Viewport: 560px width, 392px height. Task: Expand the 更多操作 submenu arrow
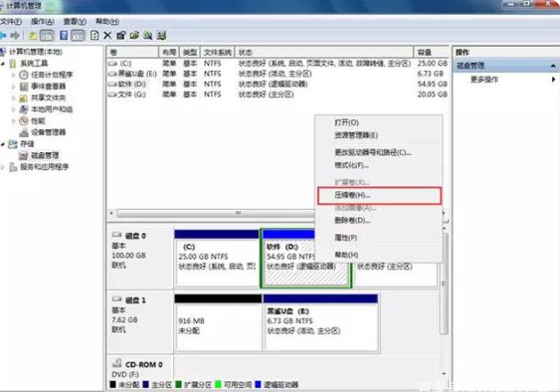[x=553, y=80]
